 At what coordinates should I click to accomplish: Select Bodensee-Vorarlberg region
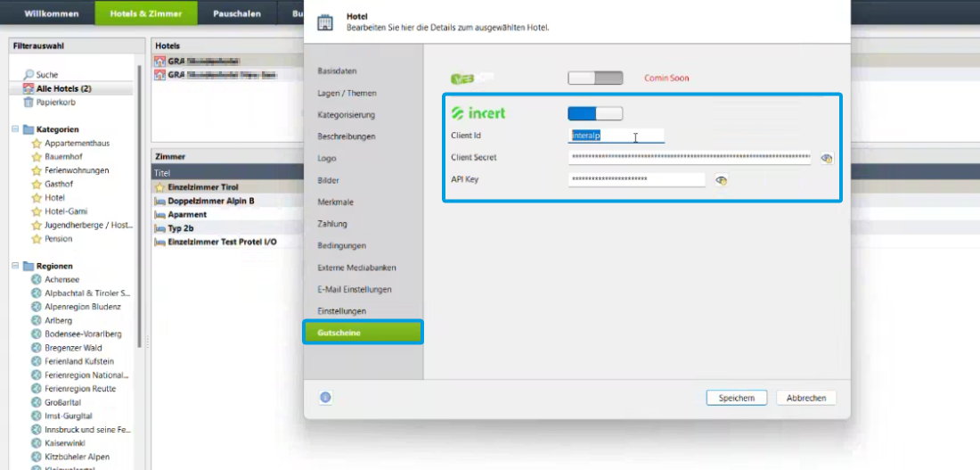click(x=83, y=334)
